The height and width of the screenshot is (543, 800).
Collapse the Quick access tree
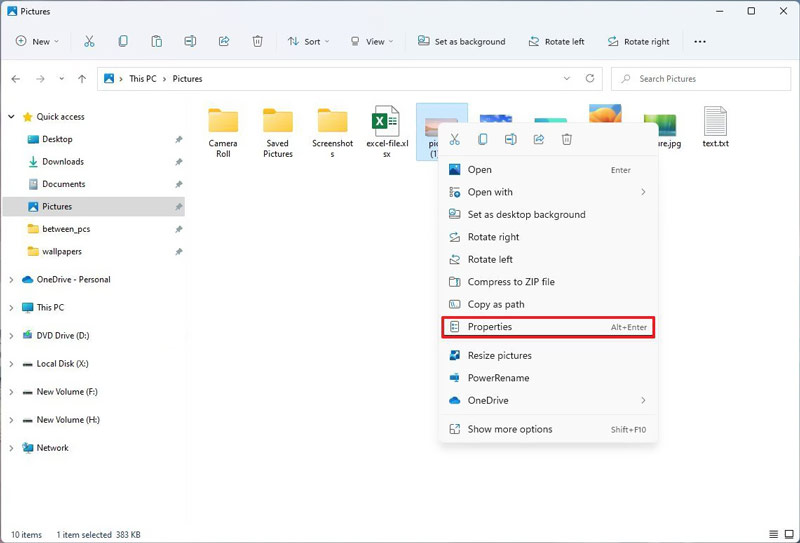pos(11,117)
